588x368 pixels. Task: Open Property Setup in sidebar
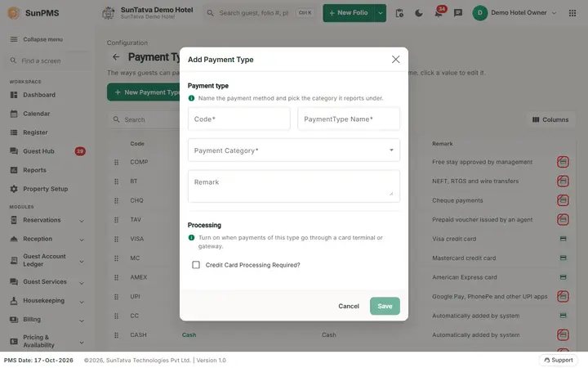click(x=46, y=189)
